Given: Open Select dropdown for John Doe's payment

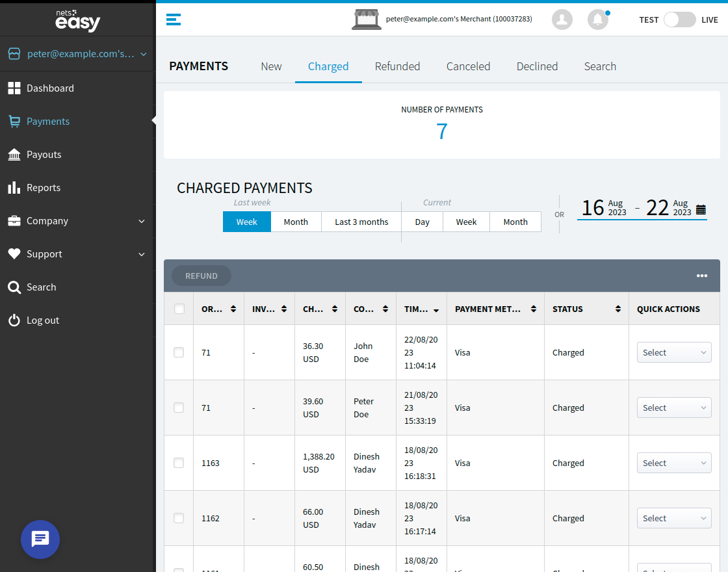Looking at the screenshot, I should pos(674,352).
